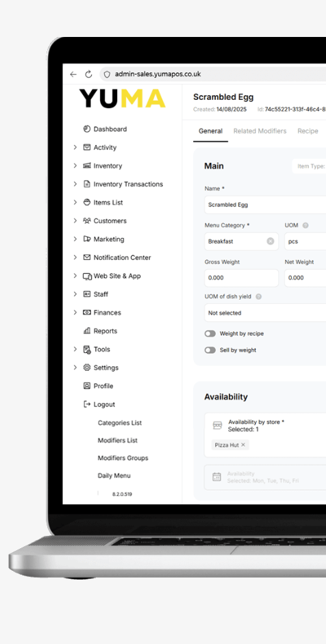Enable the Weight by recipe toggle
The image size is (326, 644).
tap(210, 333)
